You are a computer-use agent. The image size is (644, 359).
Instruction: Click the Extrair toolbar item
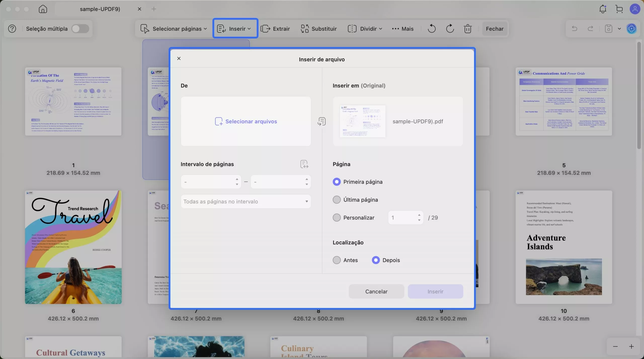pyautogui.click(x=275, y=29)
